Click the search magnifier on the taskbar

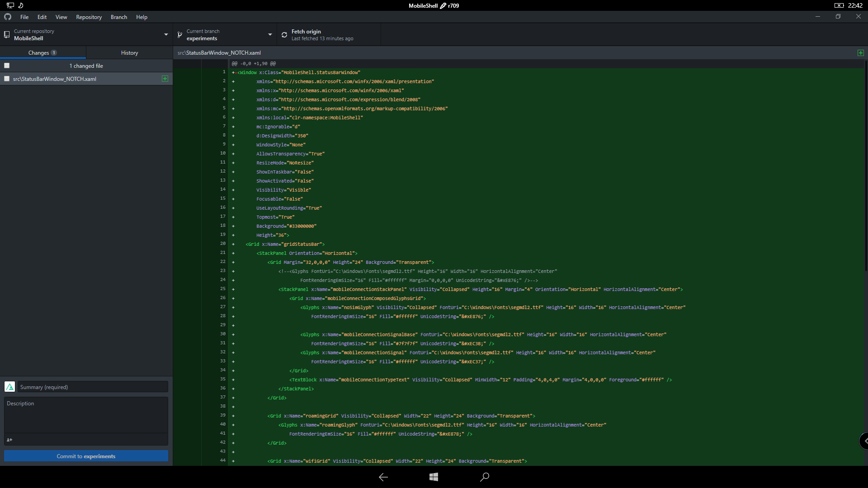484,477
